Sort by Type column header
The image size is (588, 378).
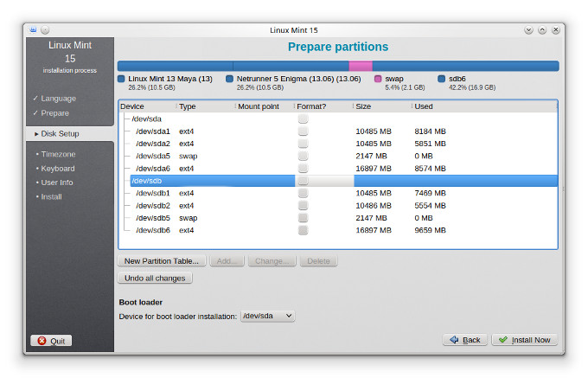[x=206, y=106]
